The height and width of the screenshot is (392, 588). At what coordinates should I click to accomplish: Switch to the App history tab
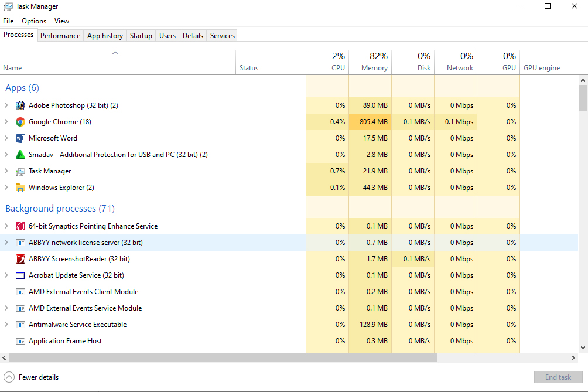point(105,36)
